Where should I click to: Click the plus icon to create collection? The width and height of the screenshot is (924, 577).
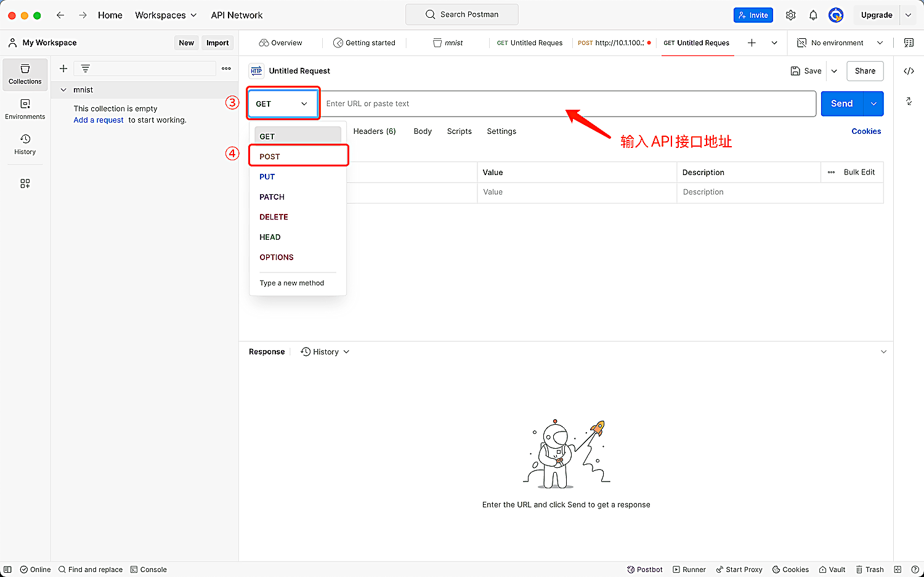pyautogui.click(x=63, y=68)
